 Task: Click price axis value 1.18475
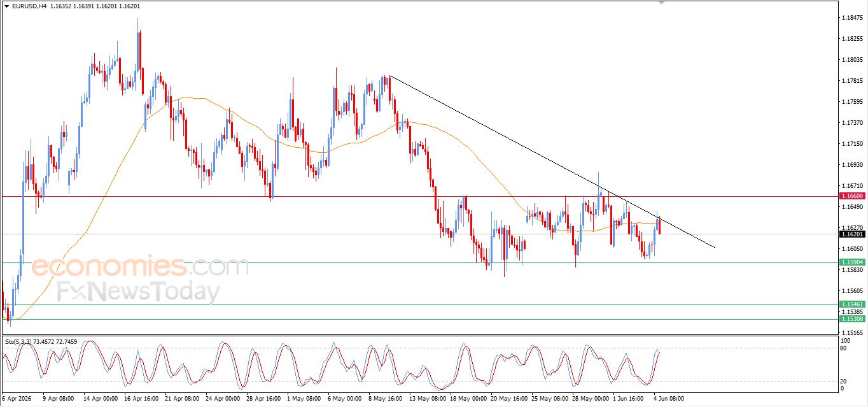click(851, 18)
